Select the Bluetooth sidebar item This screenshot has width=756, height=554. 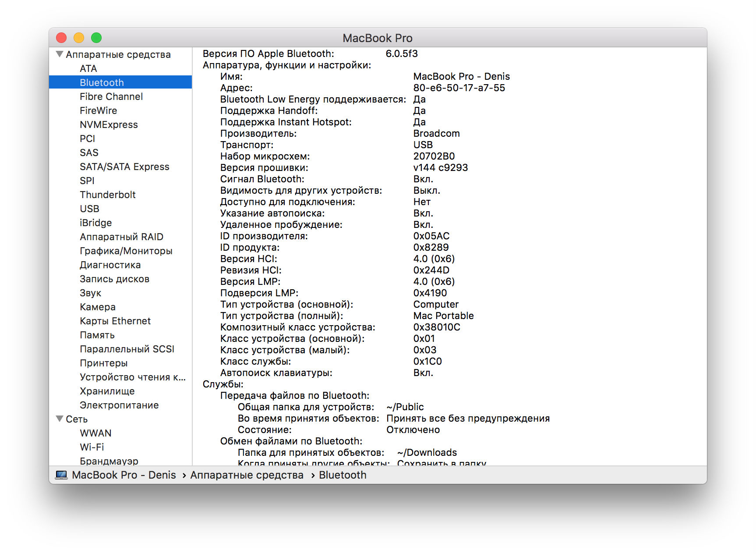(120, 82)
